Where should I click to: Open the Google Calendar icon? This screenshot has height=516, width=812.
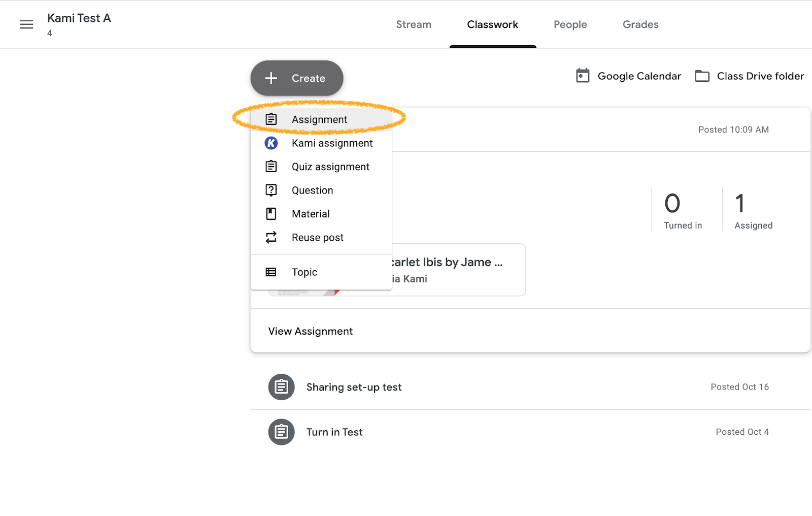click(x=583, y=75)
